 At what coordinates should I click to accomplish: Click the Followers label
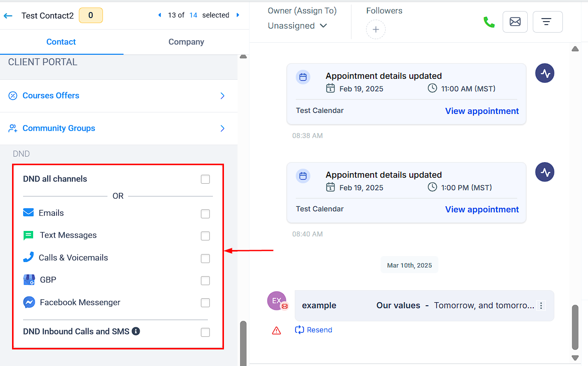click(x=384, y=11)
